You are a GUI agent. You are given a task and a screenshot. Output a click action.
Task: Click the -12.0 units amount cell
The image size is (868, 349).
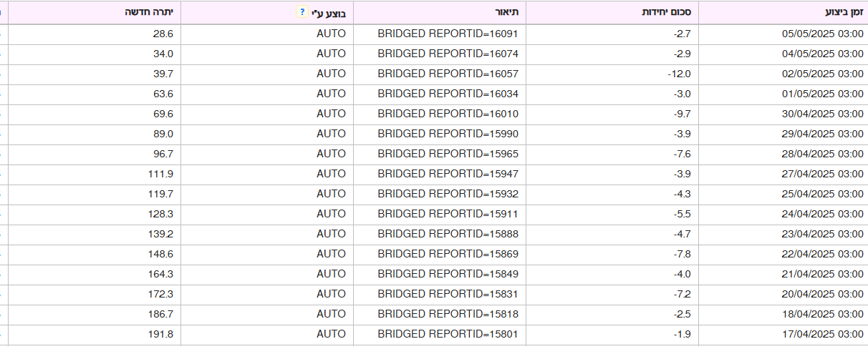612,74
